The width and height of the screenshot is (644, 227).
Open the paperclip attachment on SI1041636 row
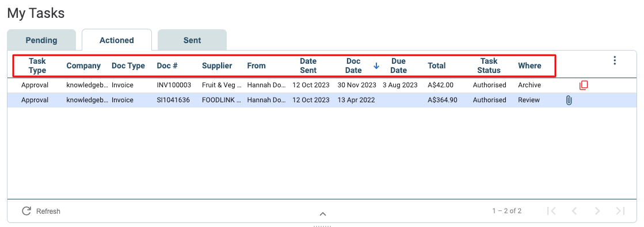(569, 100)
